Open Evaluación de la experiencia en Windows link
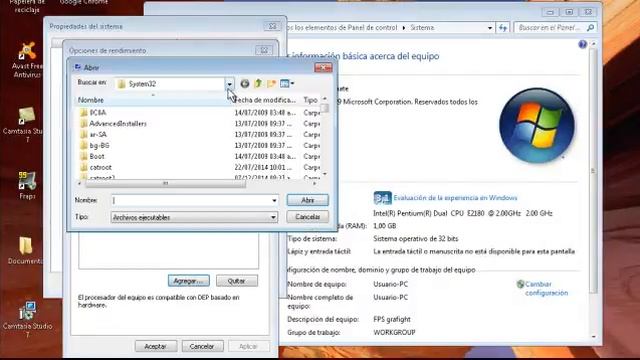Image resolution: width=640 pixels, height=360 pixels. 456,198
